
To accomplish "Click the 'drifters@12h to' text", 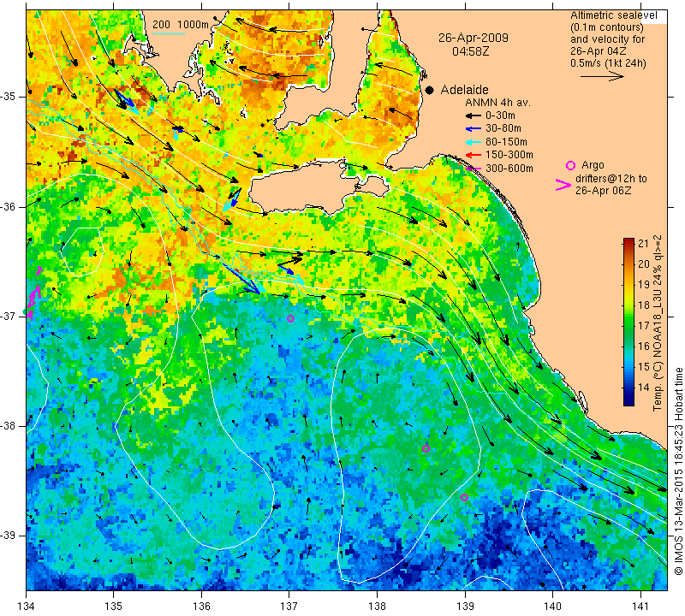I will tap(611, 179).
